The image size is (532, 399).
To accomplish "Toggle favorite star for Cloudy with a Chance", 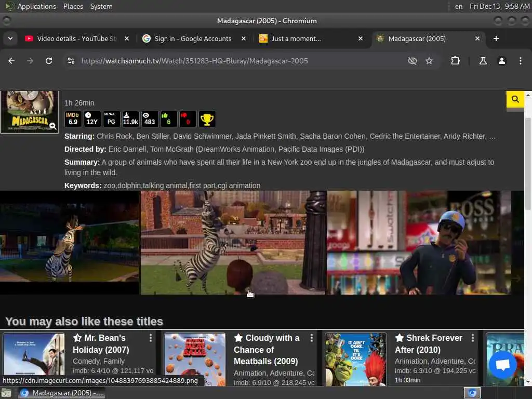I will click(x=238, y=338).
